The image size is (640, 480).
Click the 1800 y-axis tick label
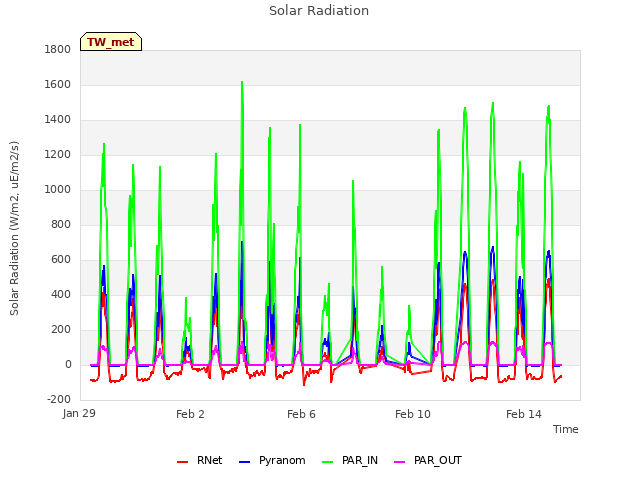[58, 49]
